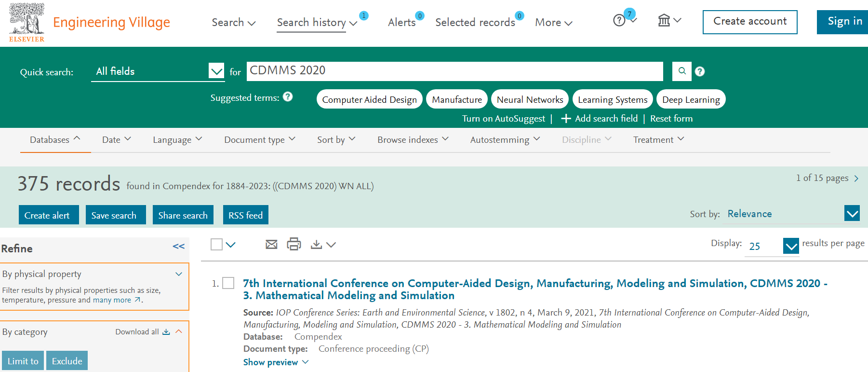Open Search history menu
Screen dimensions: 868x372
(317, 23)
